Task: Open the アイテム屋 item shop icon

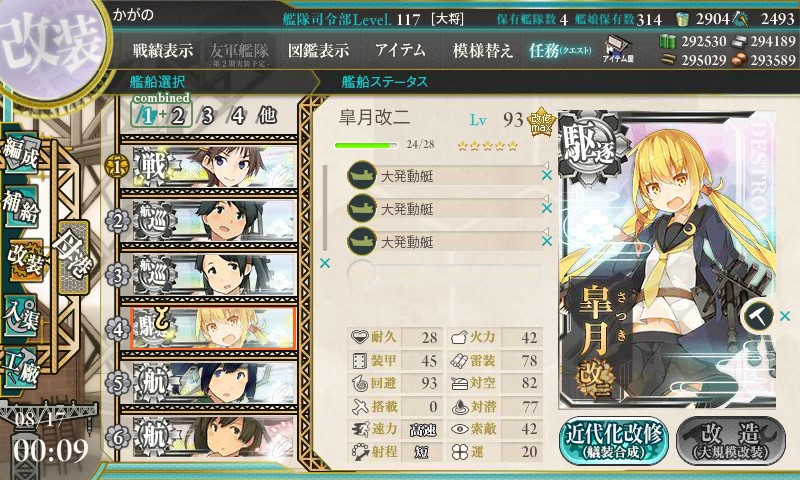Action: tap(618, 50)
